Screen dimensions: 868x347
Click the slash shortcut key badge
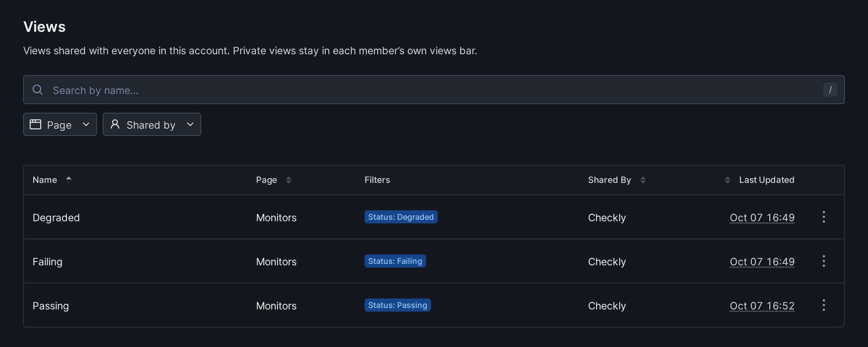click(830, 90)
